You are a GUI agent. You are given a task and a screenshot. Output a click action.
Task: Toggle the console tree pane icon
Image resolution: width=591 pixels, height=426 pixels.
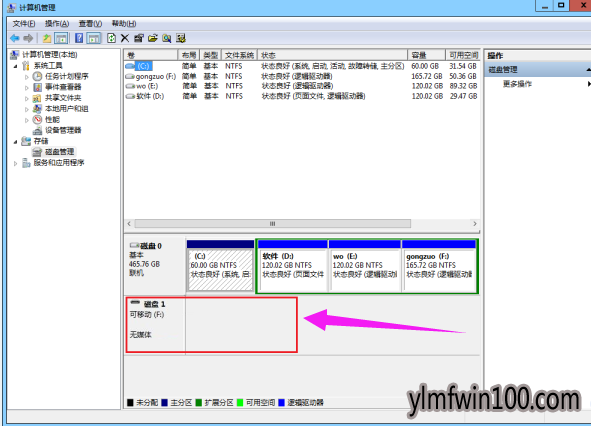61,38
